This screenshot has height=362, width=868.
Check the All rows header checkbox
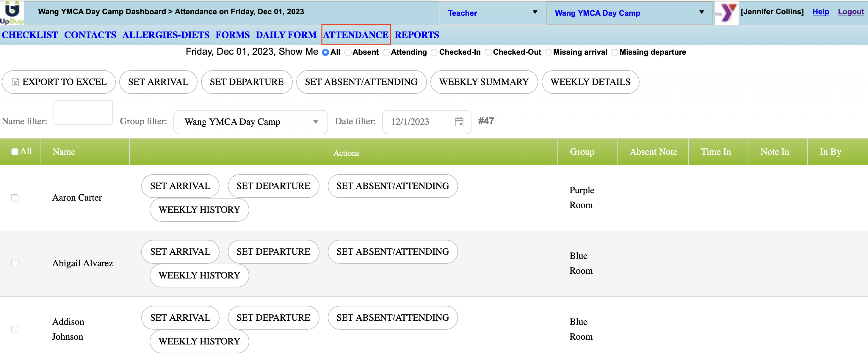tap(15, 152)
